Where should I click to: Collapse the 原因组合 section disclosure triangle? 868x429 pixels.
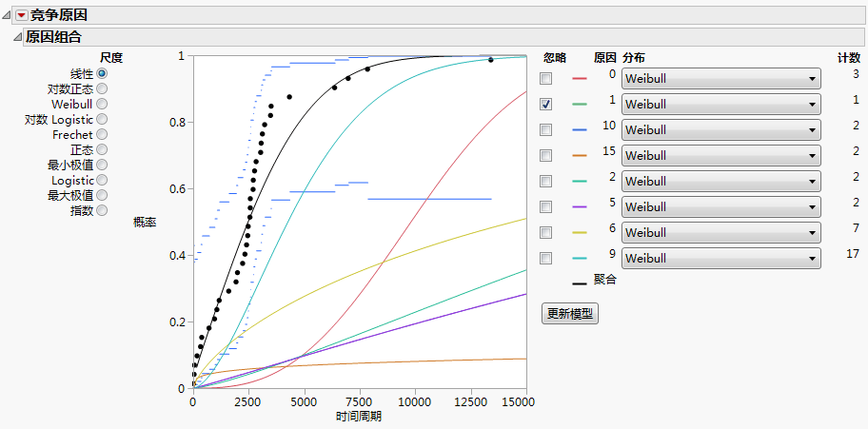click(x=17, y=37)
